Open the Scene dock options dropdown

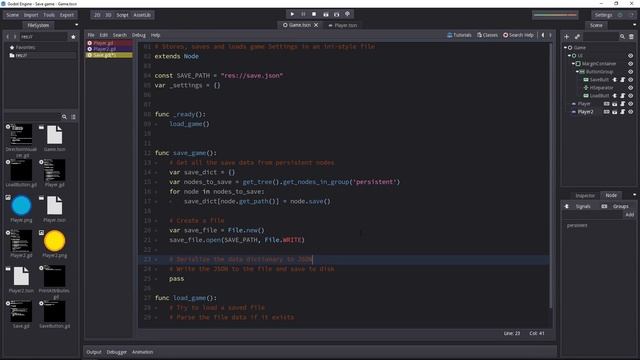tap(634, 25)
